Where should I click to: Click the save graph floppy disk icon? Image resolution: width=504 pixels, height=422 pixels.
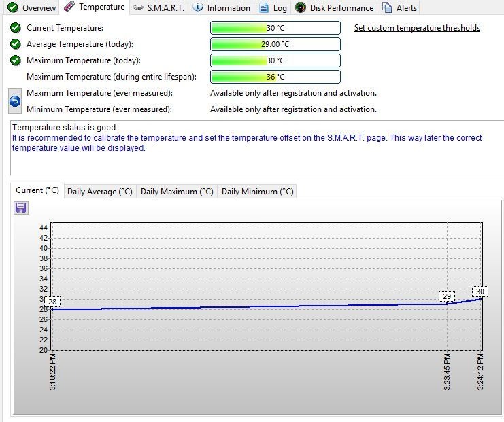(20, 208)
